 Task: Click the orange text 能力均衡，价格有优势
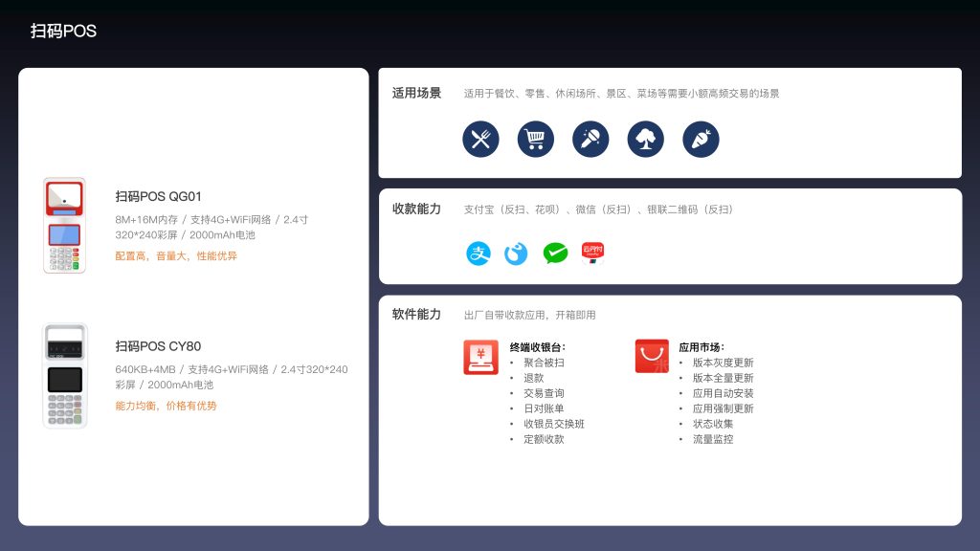tap(166, 406)
